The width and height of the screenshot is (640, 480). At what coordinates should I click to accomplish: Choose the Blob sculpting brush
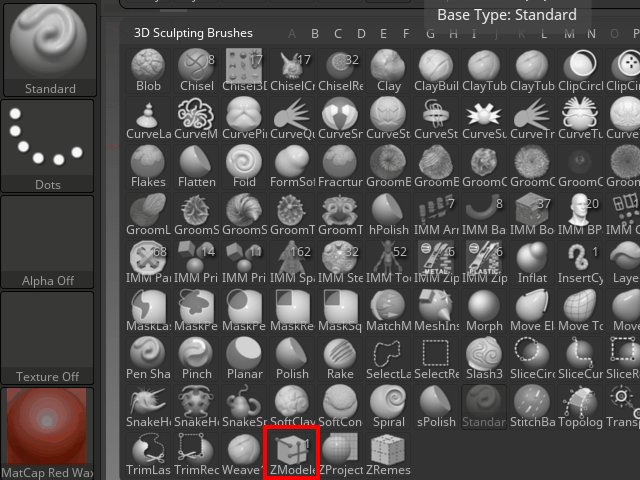(148, 71)
